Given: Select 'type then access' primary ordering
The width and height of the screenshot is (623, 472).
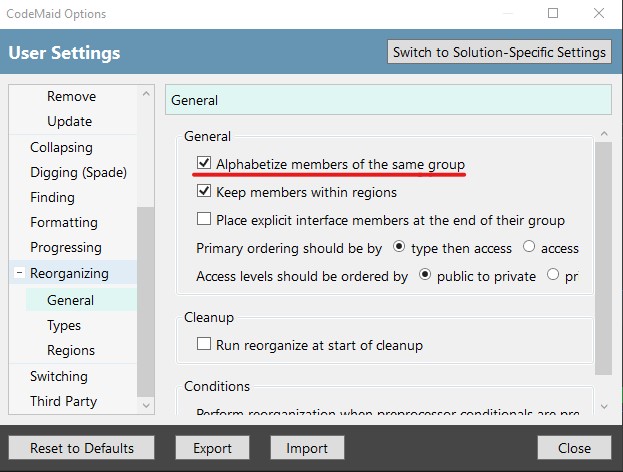Looking at the screenshot, I should 399,247.
